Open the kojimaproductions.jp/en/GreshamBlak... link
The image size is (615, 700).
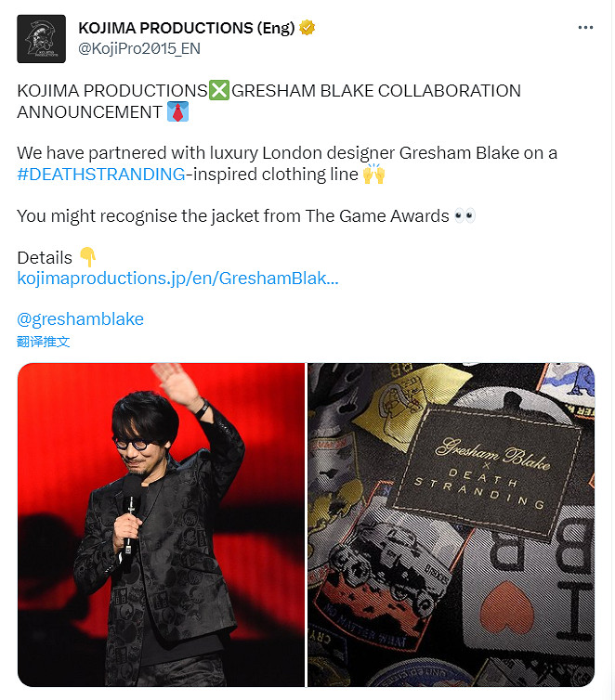[177, 279]
